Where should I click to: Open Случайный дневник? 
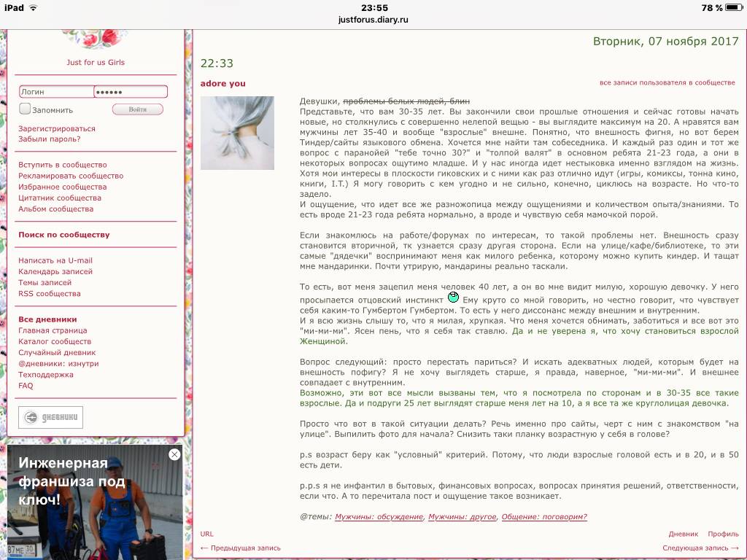pos(57,352)
